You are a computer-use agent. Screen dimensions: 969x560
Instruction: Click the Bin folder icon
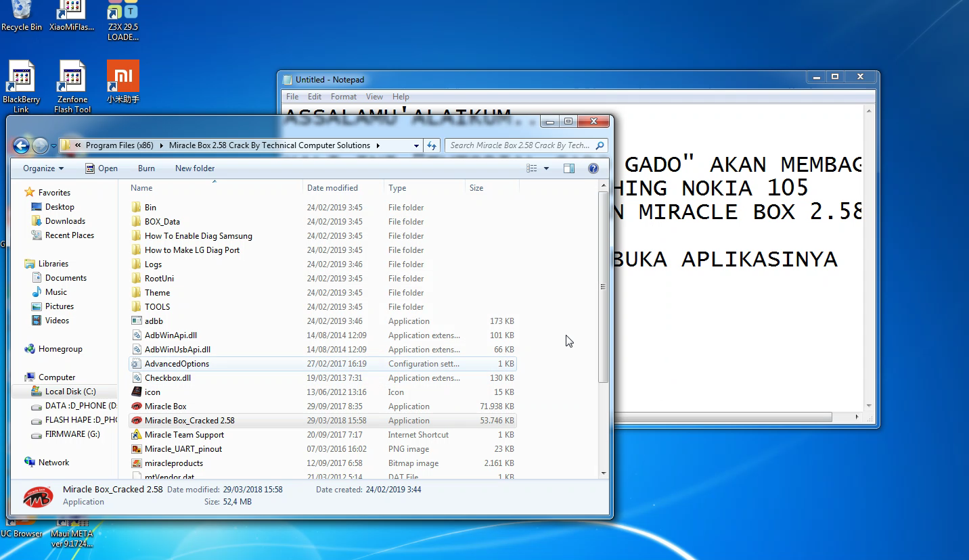pos(137,208)
